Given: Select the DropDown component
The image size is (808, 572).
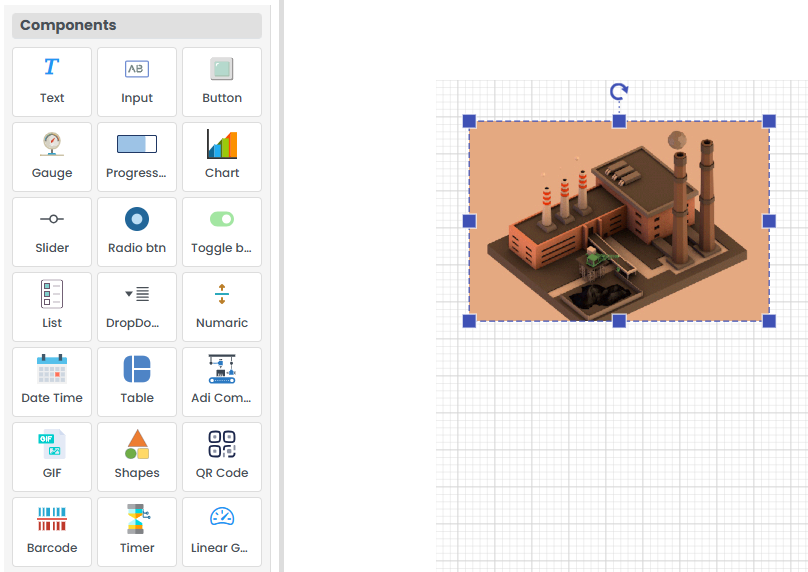Looking at the screenshot, I should click(137, 307).
